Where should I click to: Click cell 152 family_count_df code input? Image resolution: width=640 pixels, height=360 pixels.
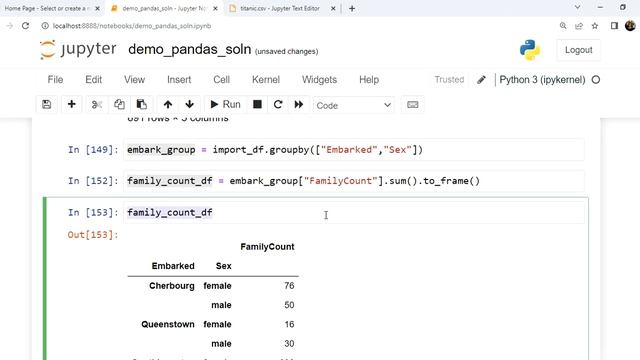click(354, 181)
